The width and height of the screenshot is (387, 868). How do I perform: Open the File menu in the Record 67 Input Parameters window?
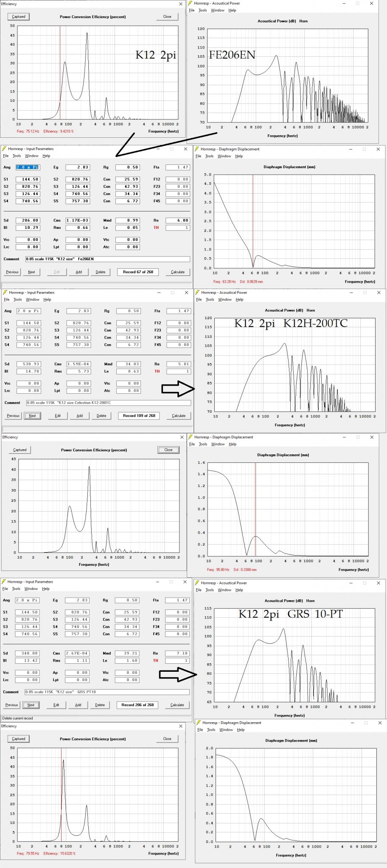(x=6, y=156)
